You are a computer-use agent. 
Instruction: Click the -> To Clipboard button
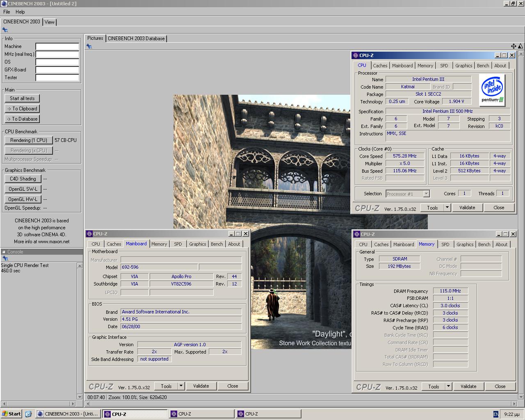23,109
